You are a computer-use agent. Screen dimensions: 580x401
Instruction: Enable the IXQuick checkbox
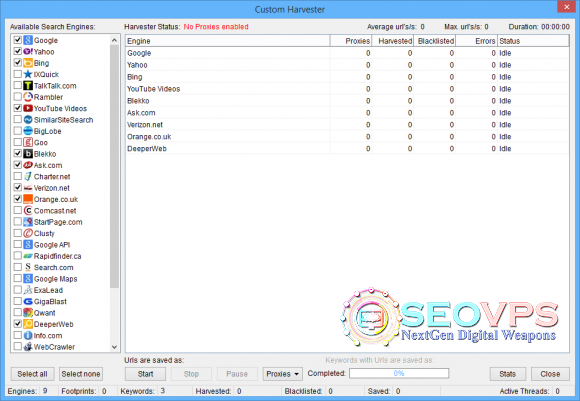coord(17,74)
